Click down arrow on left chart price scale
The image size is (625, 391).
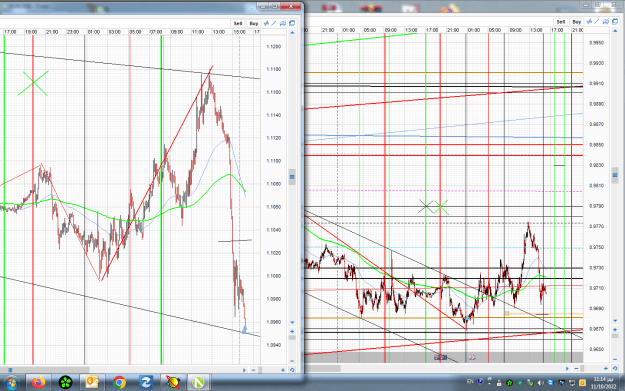[x=292, y=322]
